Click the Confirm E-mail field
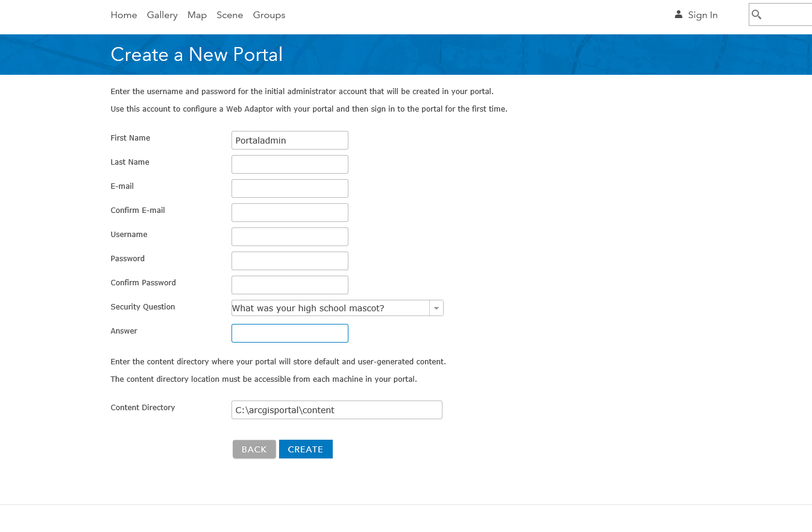This screenshot has width=812, height=532. click(x=289, y=213)
